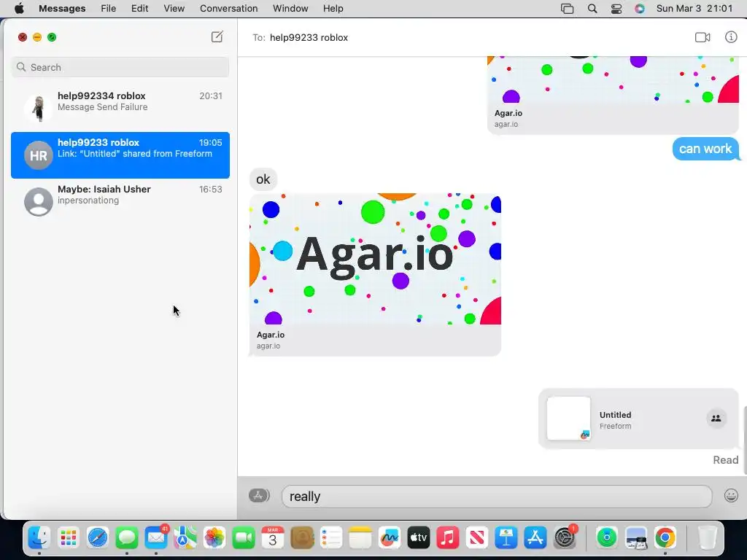This screenshot has width=747, height=560.
Task: Open the Apps button beside message field
Action: coord(259,496)
